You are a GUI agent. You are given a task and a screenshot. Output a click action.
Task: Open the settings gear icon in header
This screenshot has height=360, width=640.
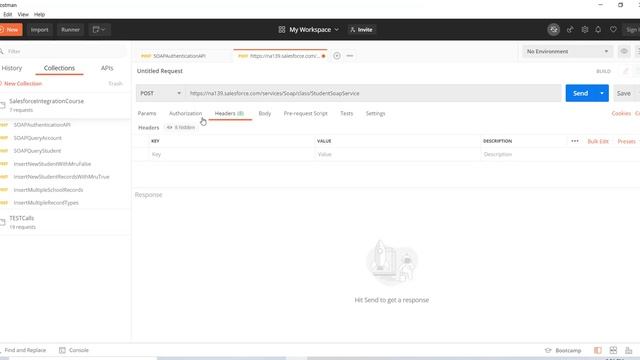point(584,29)
